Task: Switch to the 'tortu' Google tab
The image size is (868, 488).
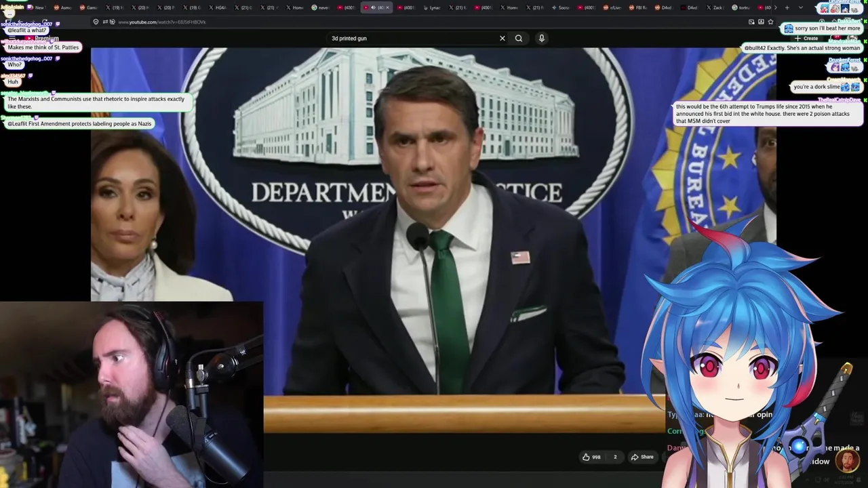Action: [x=741, y=7]
